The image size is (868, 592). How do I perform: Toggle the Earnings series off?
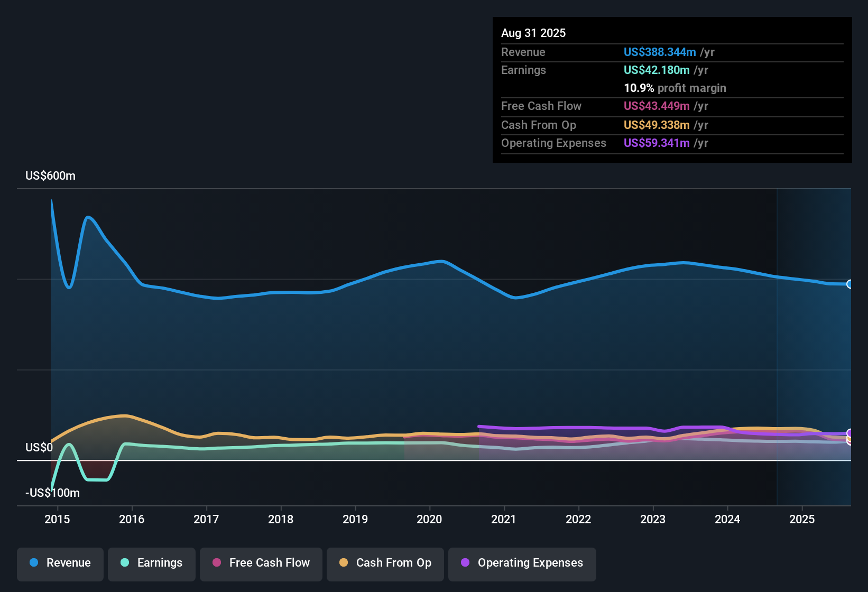click(x=152, y=563)
